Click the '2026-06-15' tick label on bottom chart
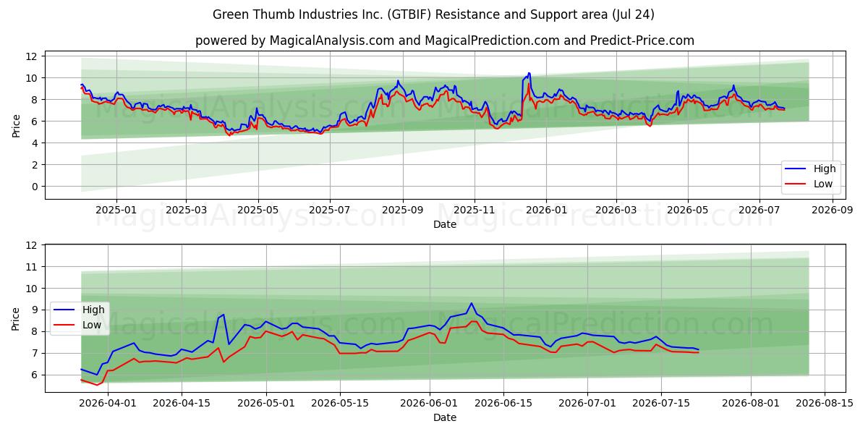Screen dimensions: 868x434 click(x=503, y=402)
